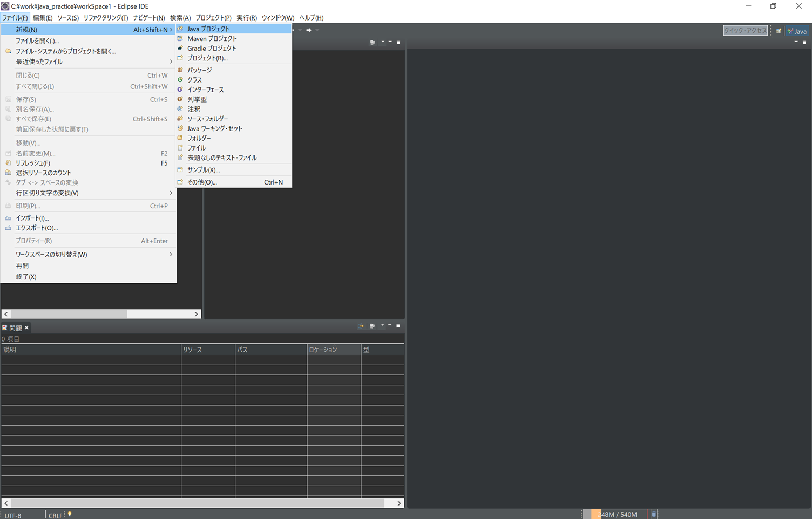The image size is (812, 519).
Task: Close the 問題 tab
Action: [26, 327]
